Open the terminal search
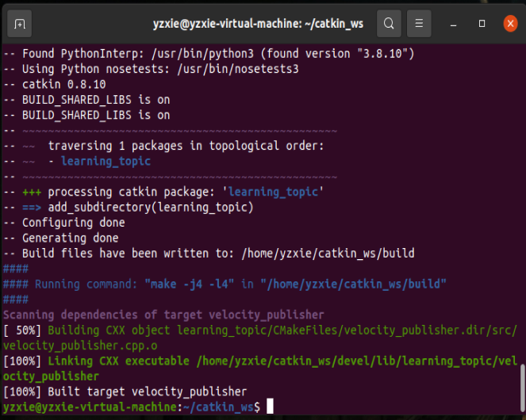Screen dimensions: 526x420 coord(389,24)
